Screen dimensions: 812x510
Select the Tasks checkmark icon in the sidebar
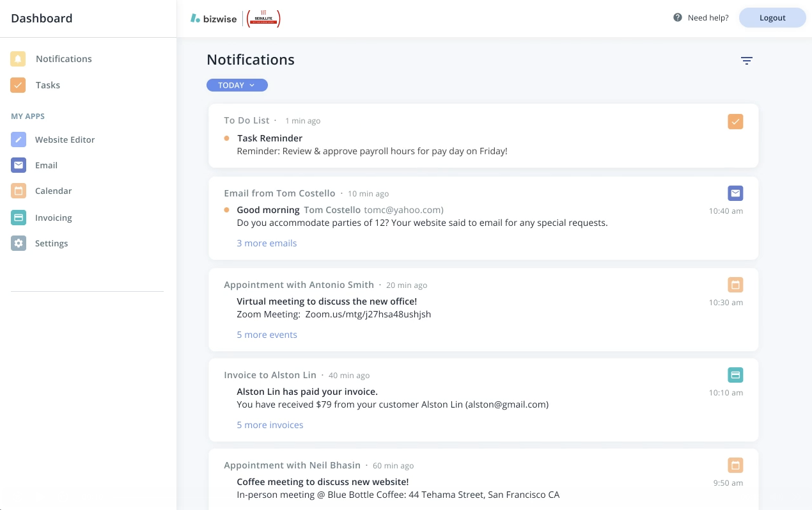[18, 84]
